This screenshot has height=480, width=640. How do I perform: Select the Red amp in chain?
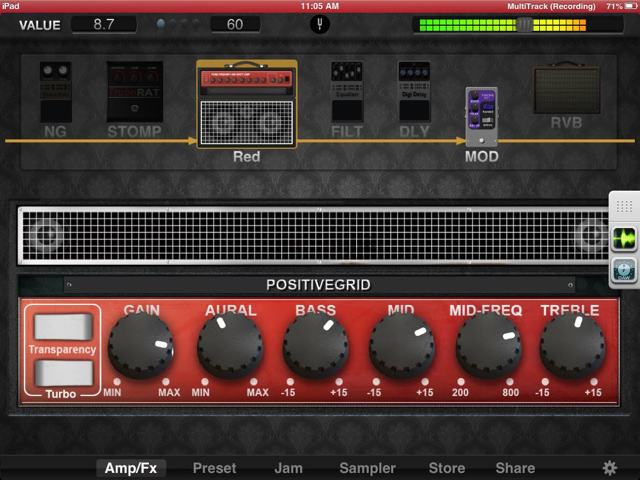coord(247,104)
